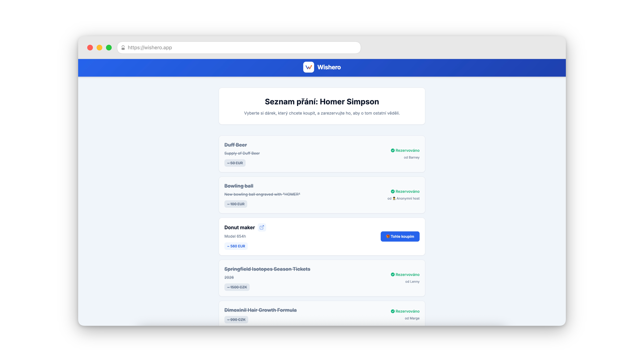This screenshot has width=644, height=362.
Task: Click the yellow minimize window button
Action: 99,47
